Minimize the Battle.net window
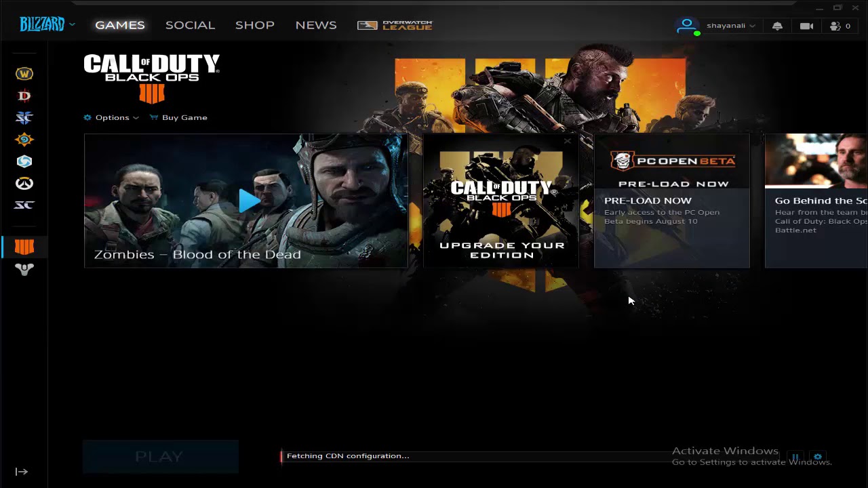 pyautogui.click(x=819, y=8)
